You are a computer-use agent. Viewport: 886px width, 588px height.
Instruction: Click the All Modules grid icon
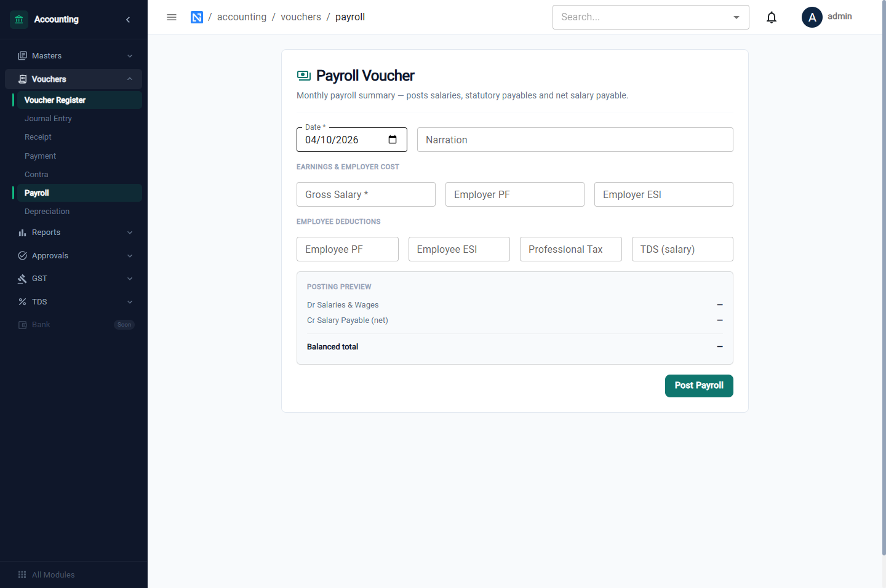(x=22, y=574)
